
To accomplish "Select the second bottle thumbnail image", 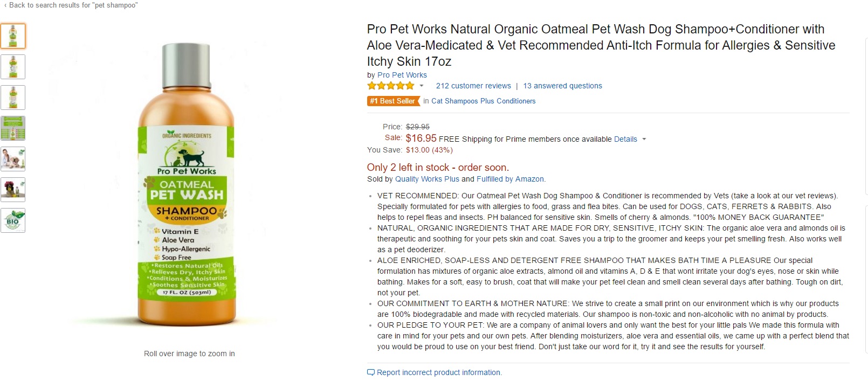I will pos(13,67).
